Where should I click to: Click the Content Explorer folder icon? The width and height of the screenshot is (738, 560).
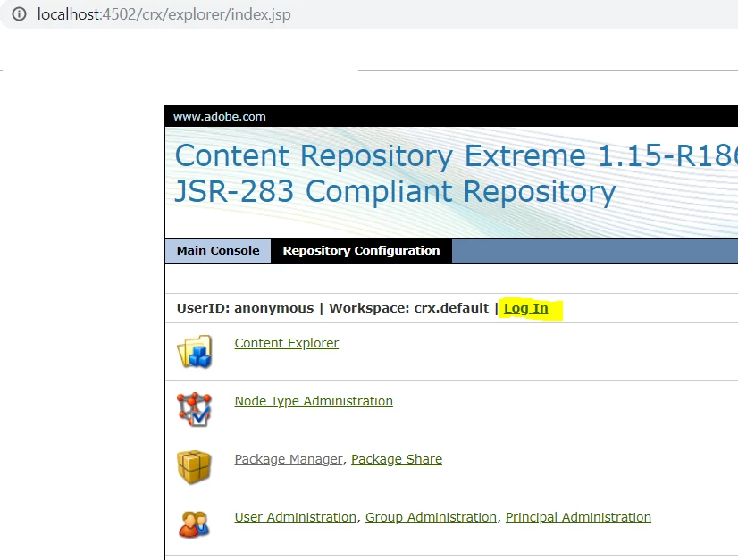[195, 352]
